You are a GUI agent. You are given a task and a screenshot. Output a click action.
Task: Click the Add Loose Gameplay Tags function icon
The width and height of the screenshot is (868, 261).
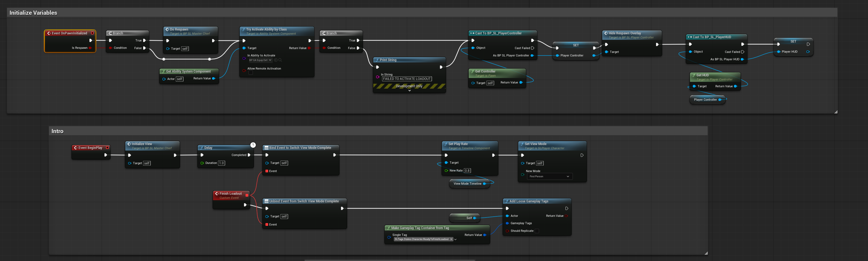[507, 201]
